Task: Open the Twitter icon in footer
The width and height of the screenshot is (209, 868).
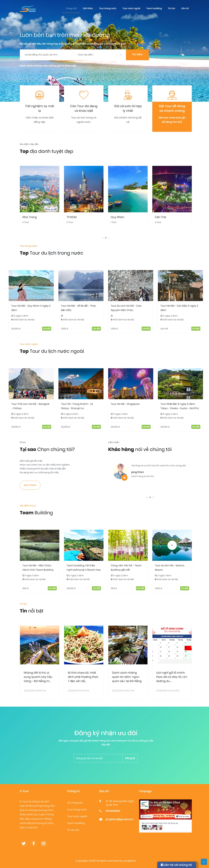Action: pos(24,843)
